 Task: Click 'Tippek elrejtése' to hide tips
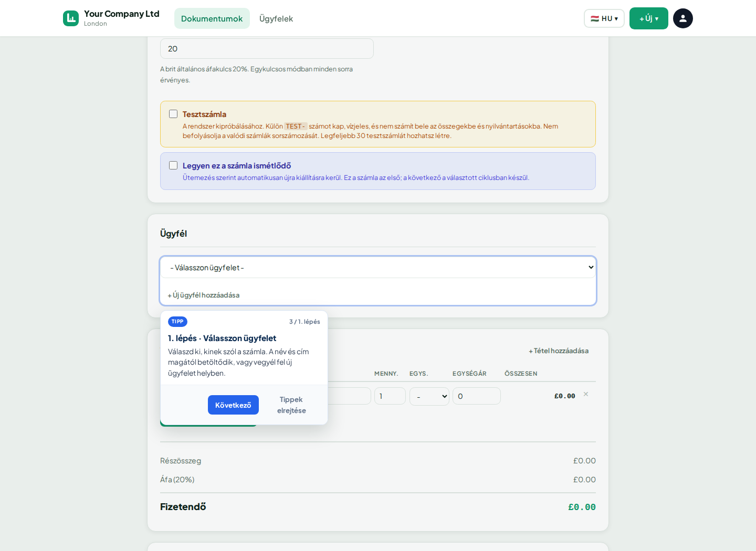[291, 405]
